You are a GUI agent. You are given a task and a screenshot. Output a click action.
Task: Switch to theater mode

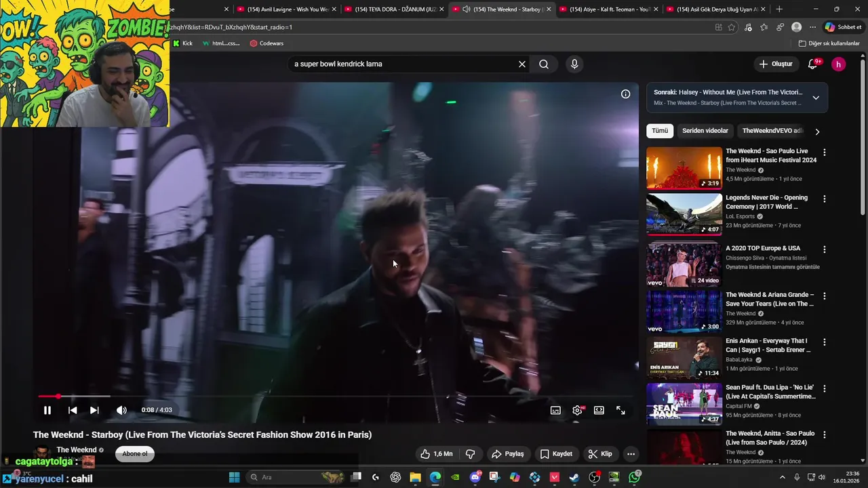599,410
